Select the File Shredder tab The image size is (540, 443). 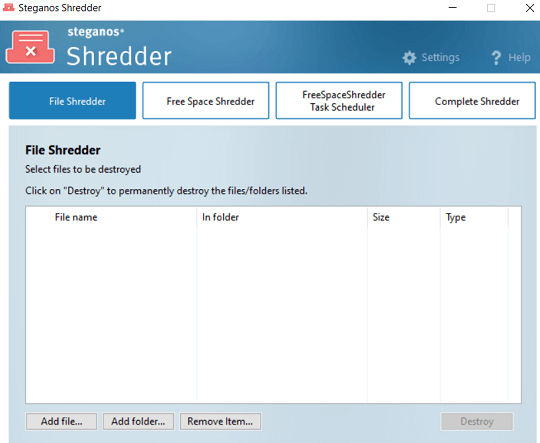point(72,101)
